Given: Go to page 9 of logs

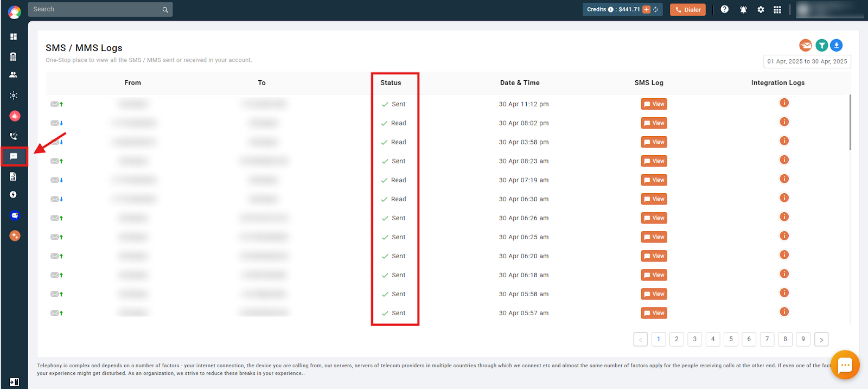Looking at the screenshot, I should (803, 339).
